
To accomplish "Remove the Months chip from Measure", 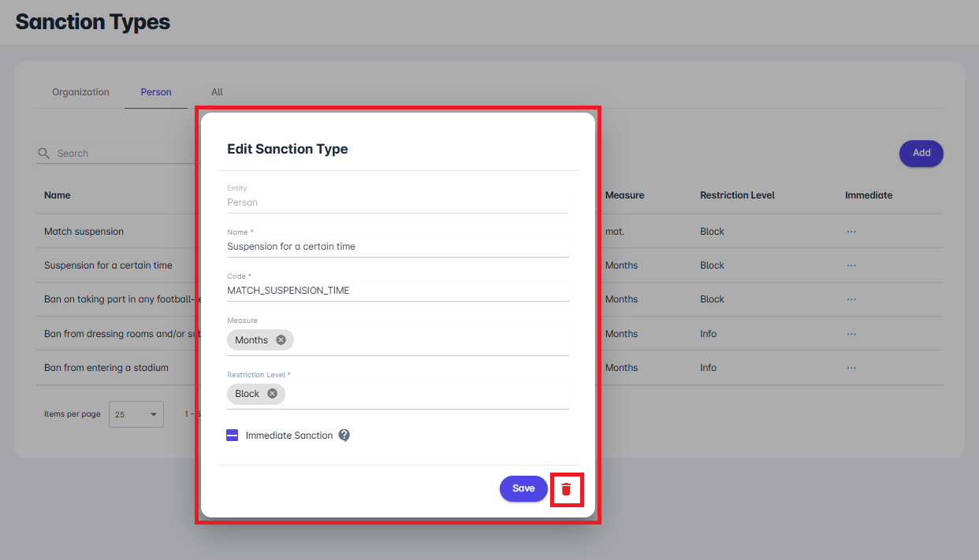I will [281, 340].
